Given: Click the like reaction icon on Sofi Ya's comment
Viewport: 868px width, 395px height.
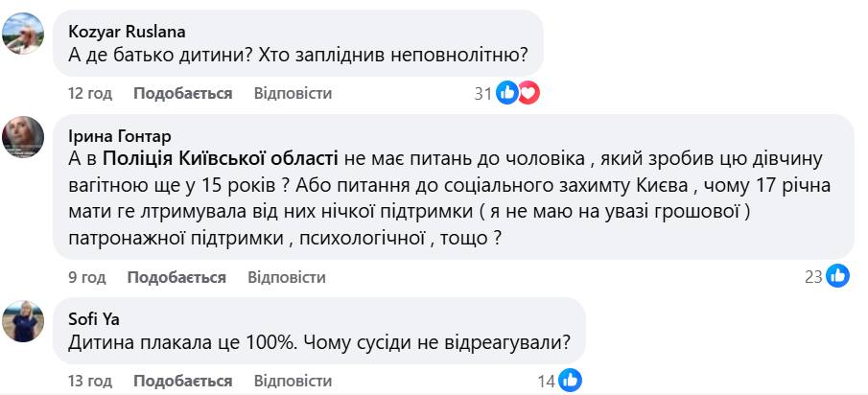Looking at the screenshot, I should pos(570,381).
